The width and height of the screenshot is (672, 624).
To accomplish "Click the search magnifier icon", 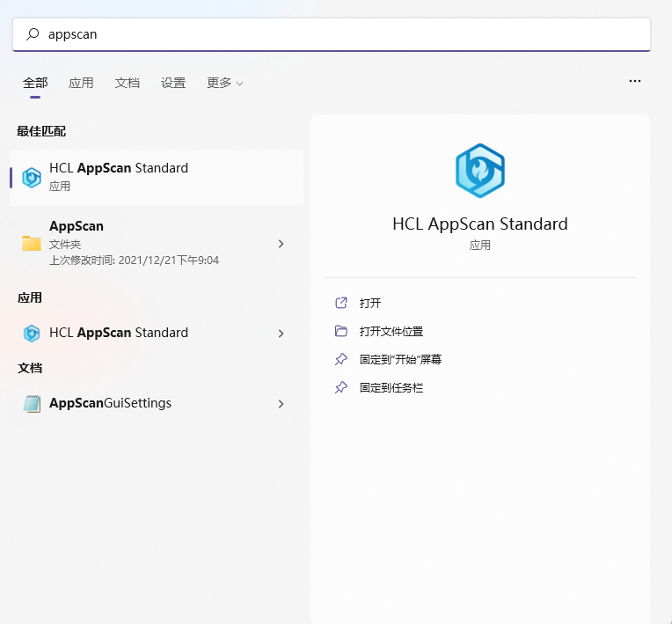I will pos(33,34).
